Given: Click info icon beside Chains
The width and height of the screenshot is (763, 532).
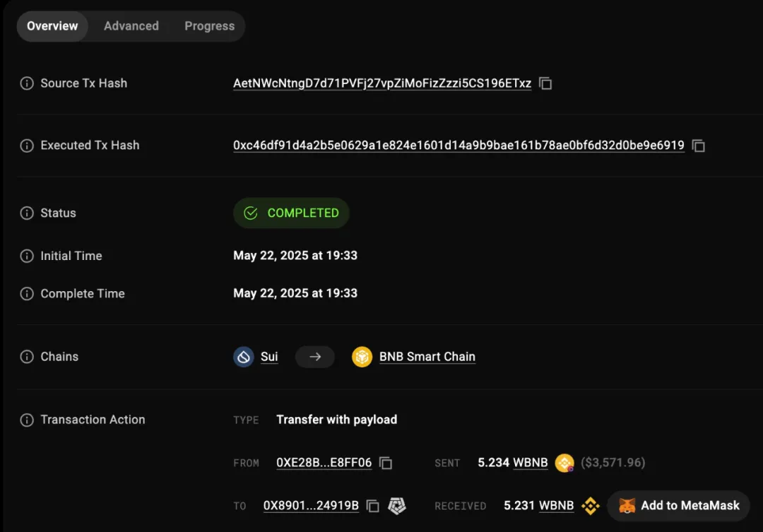Looking at the screenshot, I should [27, 357].
